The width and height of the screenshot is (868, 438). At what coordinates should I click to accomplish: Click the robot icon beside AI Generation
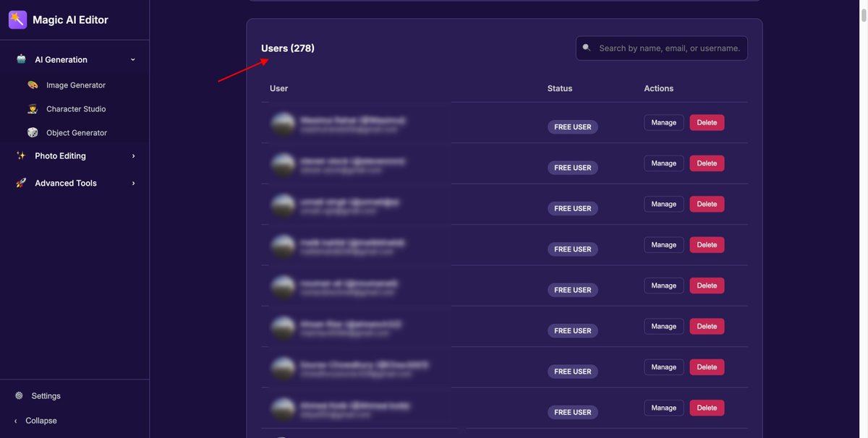(x=22, y=59)
